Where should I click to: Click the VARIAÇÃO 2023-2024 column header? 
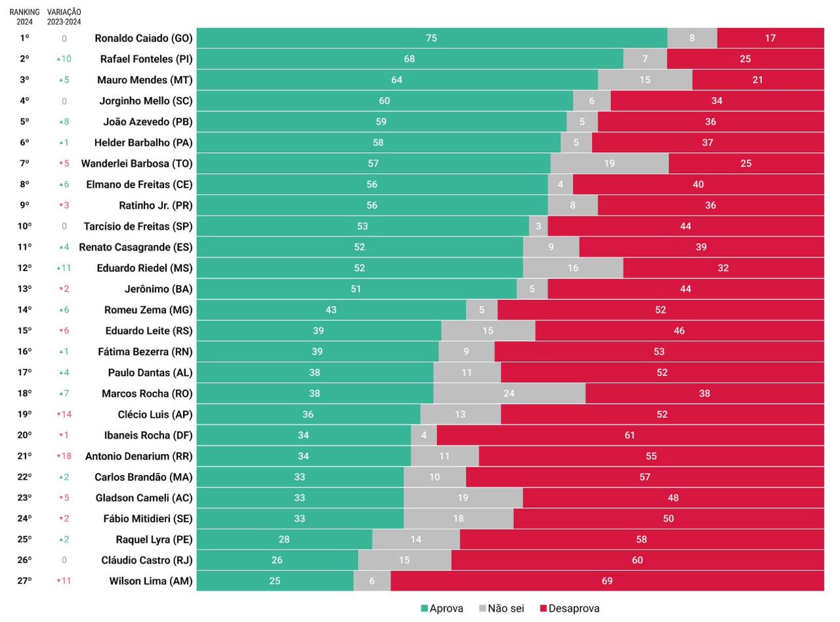[x=64, y=17]
